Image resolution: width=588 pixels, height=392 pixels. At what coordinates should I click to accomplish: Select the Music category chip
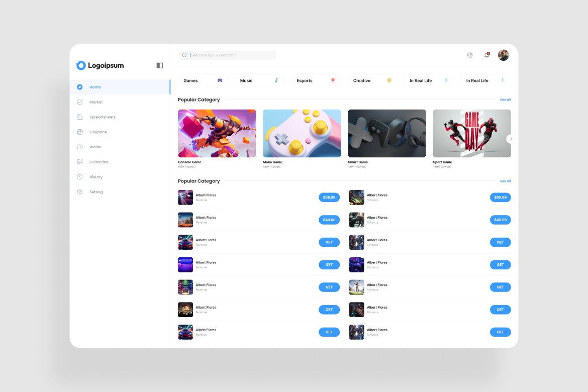point(259,80)
